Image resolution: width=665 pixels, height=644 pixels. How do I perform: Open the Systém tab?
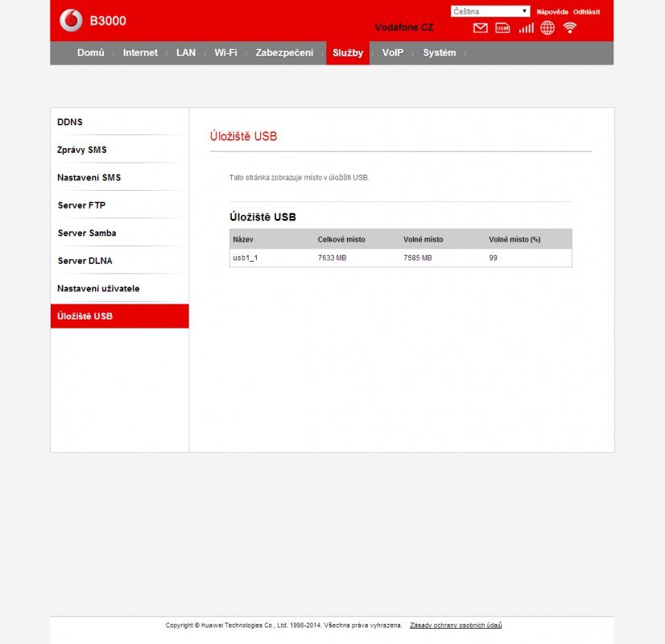point(439,53)
